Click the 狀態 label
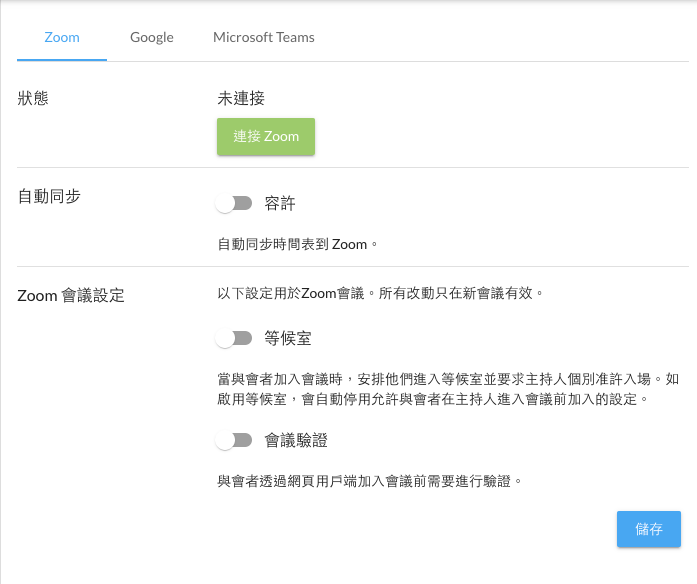 pos(33,98)
